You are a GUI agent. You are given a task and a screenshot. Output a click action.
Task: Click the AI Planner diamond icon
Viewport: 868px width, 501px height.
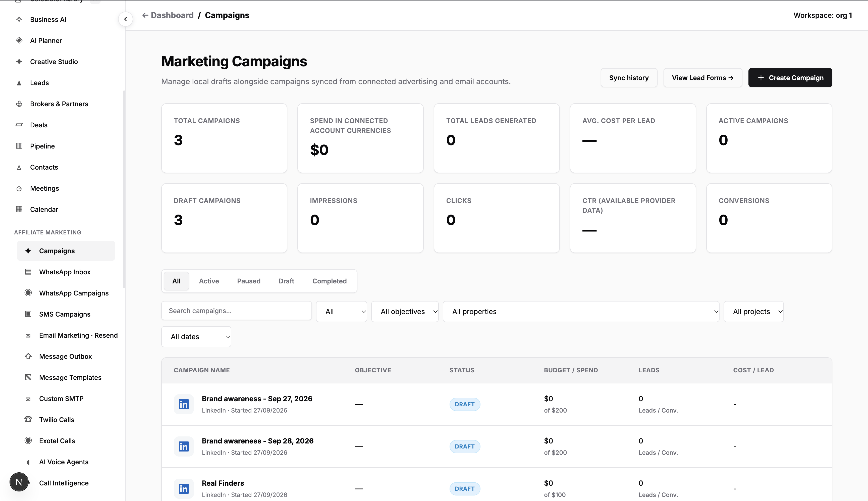coord(19,41)
